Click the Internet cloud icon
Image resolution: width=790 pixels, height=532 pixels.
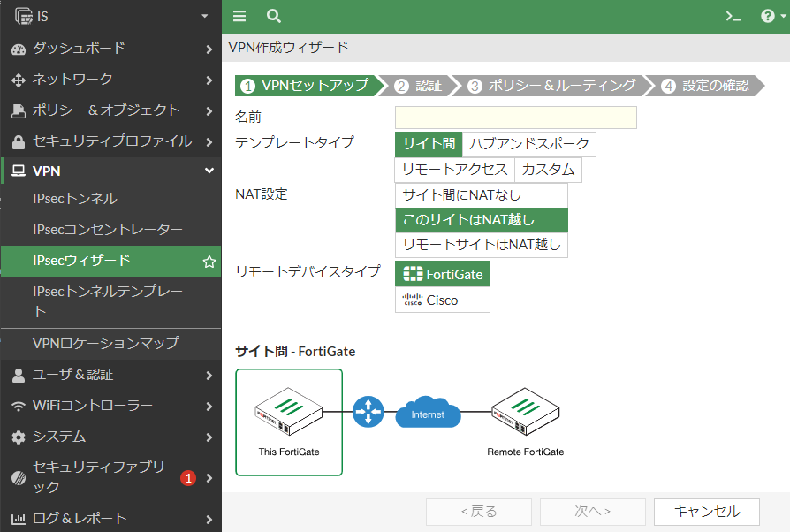pos(428,412)
